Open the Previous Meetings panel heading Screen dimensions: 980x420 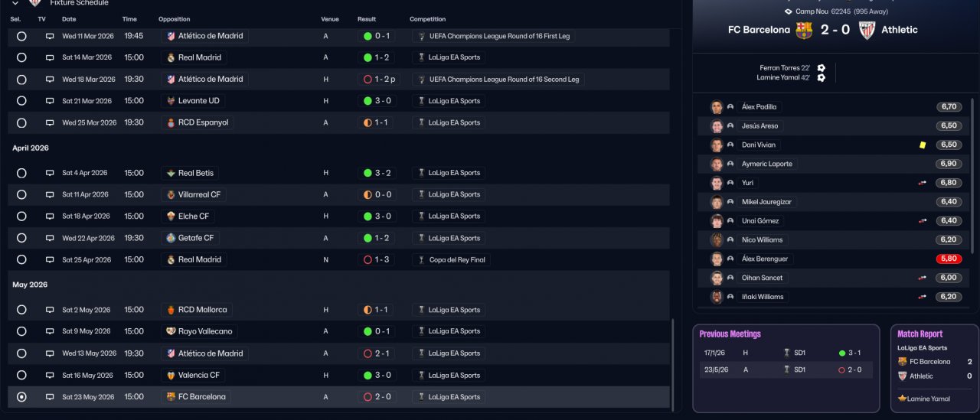tap(730, 334)
